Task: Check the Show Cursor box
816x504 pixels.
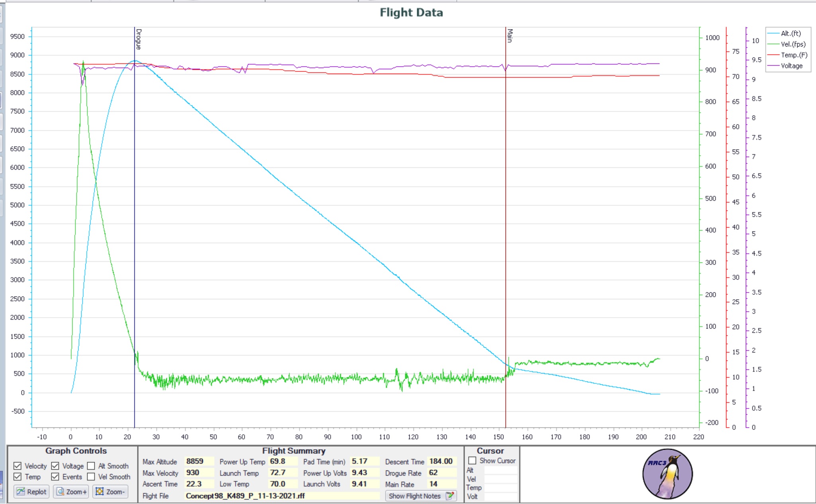Action: [x=473, y=461]
